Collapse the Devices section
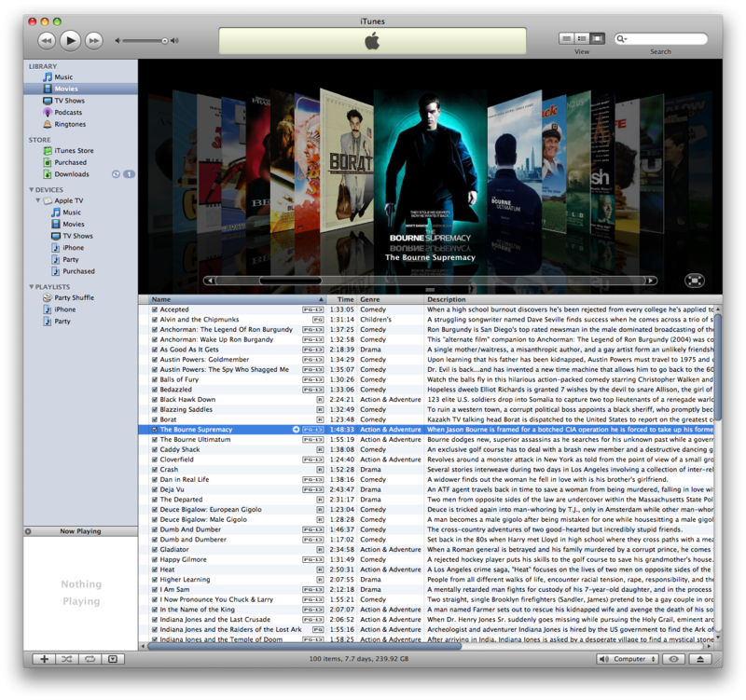Viewport: 746px width, 700px height. tap(32, 190)
